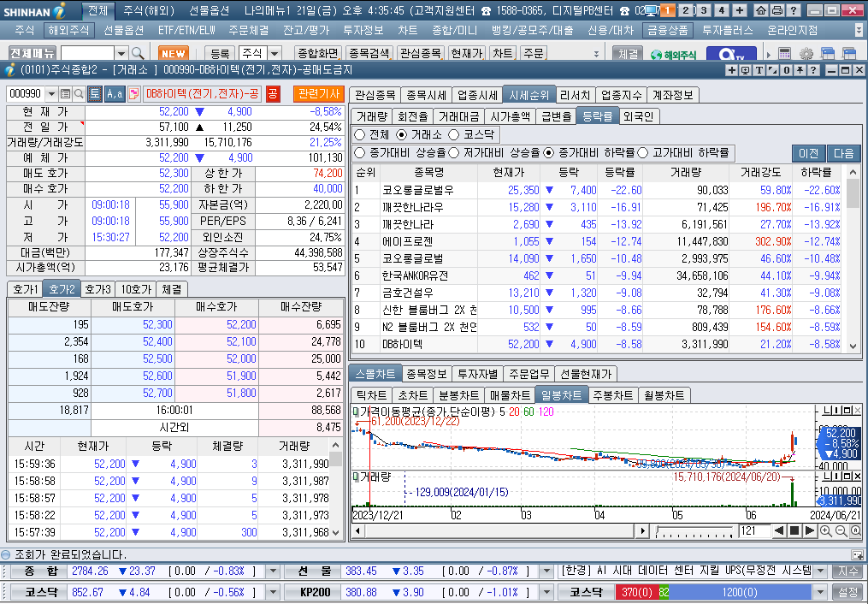Open the pink memo note icon

(133, 93)
